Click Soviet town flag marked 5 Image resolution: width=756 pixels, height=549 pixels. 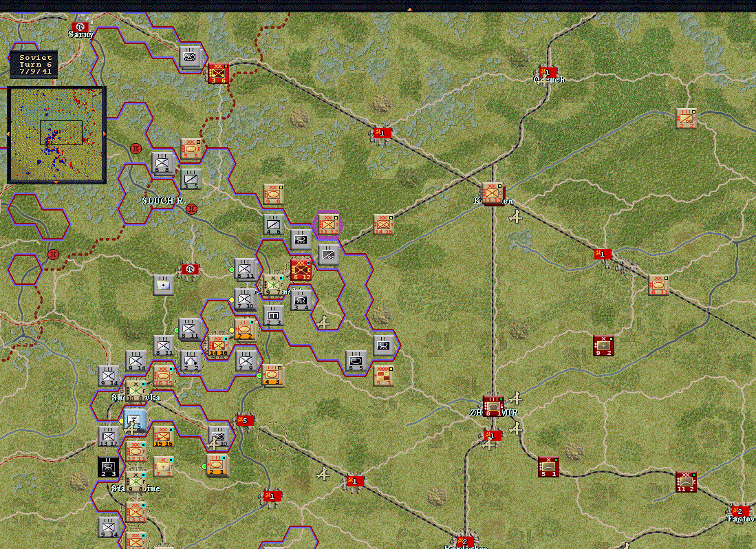pyautogui.click(x=245, y=420)
